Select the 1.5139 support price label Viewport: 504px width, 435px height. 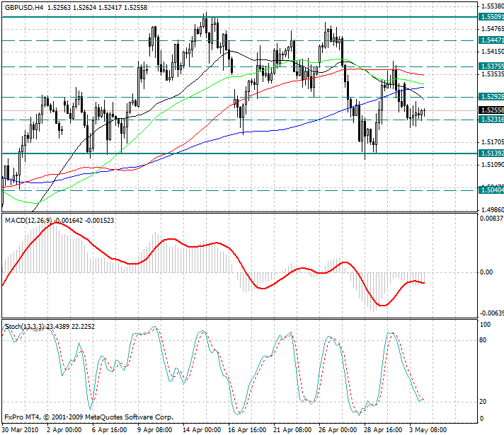(x=489, y=153)
